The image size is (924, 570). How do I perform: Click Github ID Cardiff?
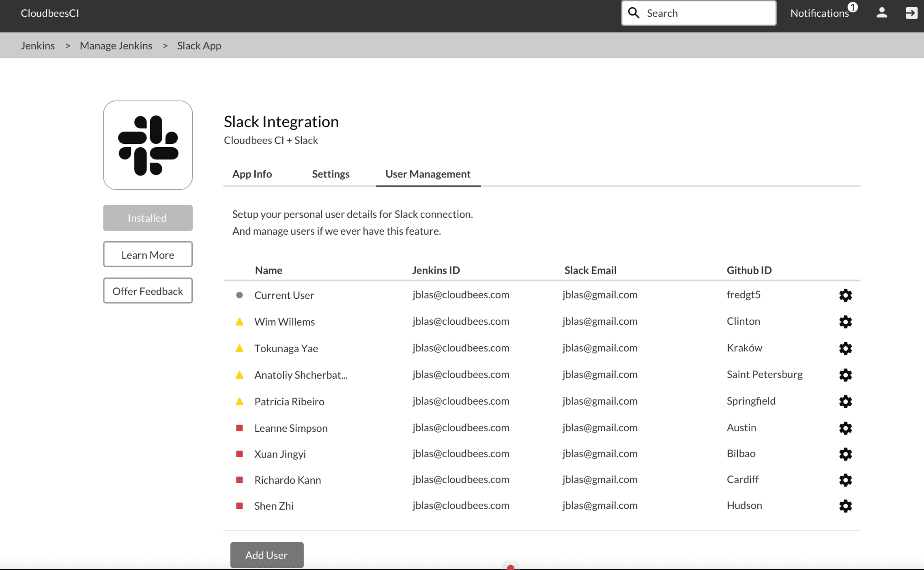click(x=742, y=480)
